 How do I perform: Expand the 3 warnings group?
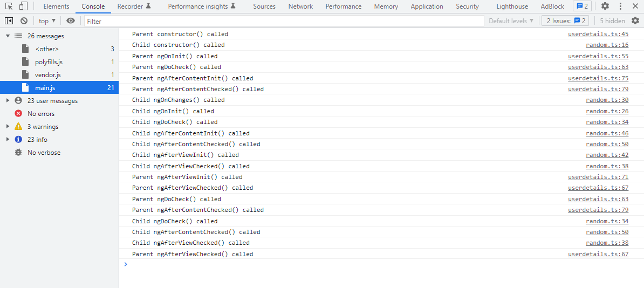click(8, 127)
